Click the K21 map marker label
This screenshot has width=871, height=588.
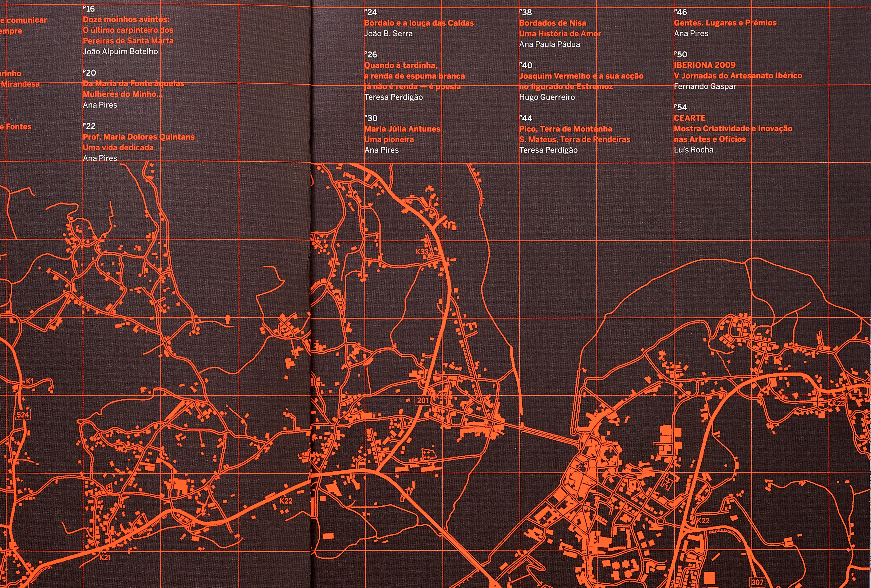click(x=105, y=558)
